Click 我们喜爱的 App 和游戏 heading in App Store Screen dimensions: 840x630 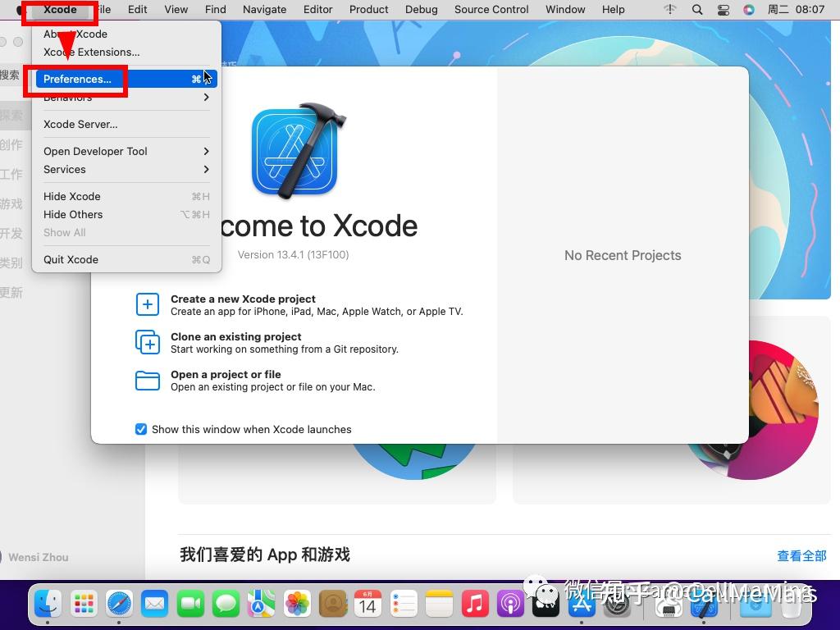click(265, 555)
